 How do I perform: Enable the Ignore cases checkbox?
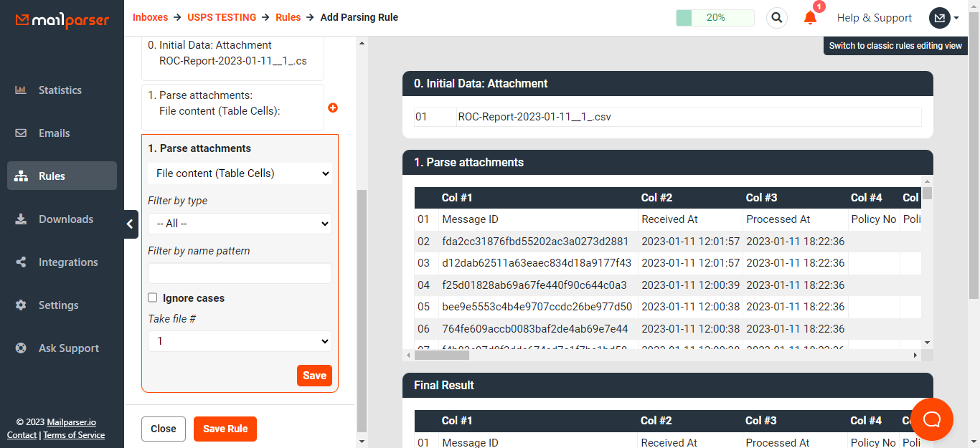click(x=153, y=297)
